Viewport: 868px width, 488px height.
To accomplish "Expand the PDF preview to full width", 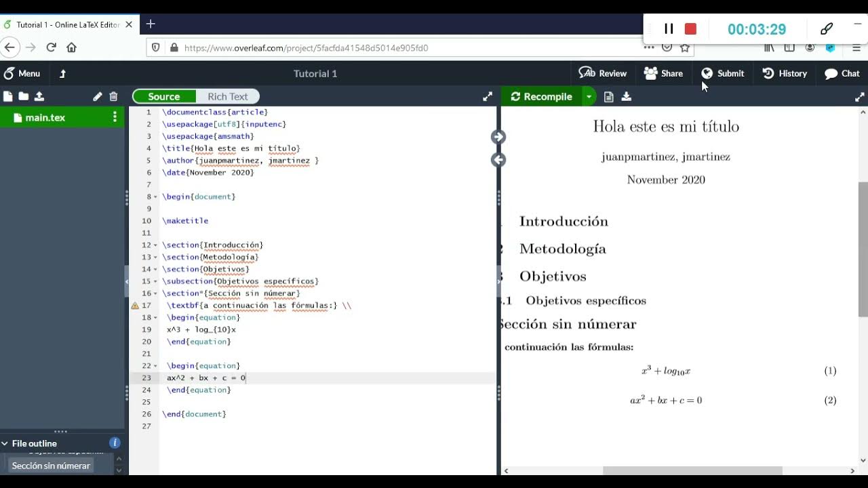I will 860,96.
